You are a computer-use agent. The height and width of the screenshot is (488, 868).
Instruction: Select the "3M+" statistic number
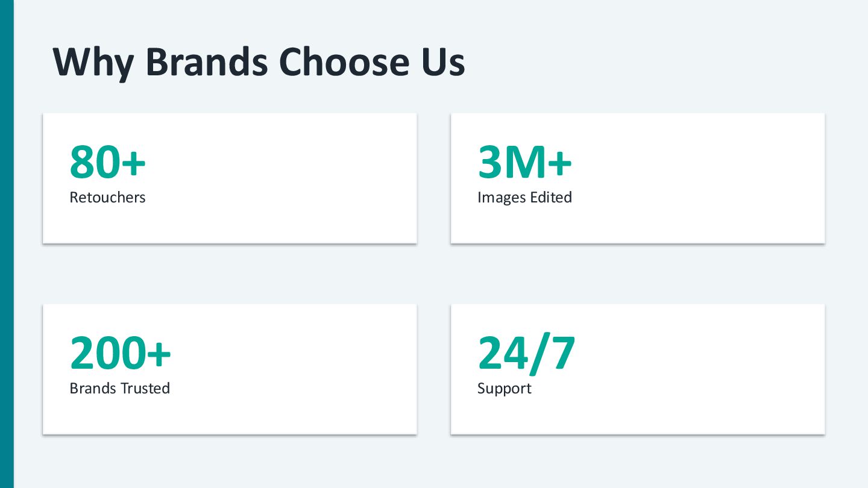(524, 163)
